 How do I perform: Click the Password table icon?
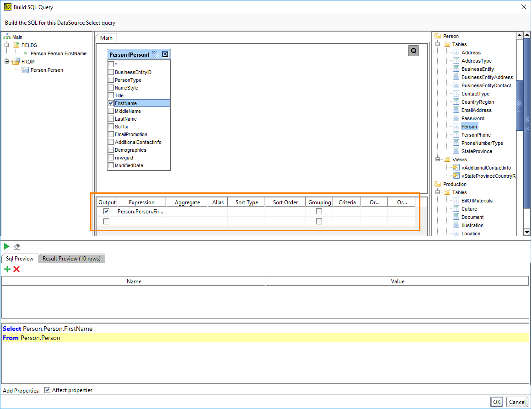click(x=456, y=118)
